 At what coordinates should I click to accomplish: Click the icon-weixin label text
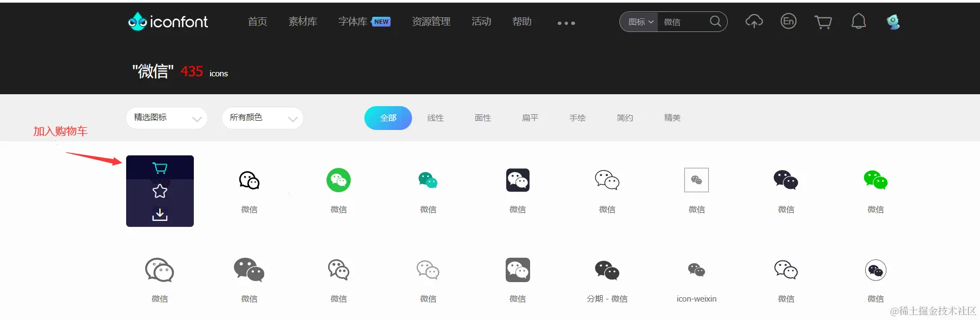click(x=696, y=299)
